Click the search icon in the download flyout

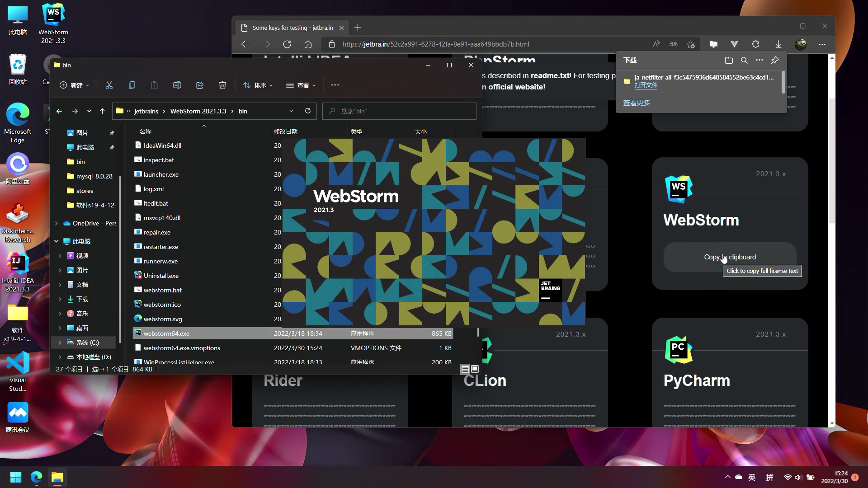pos(744,60)
